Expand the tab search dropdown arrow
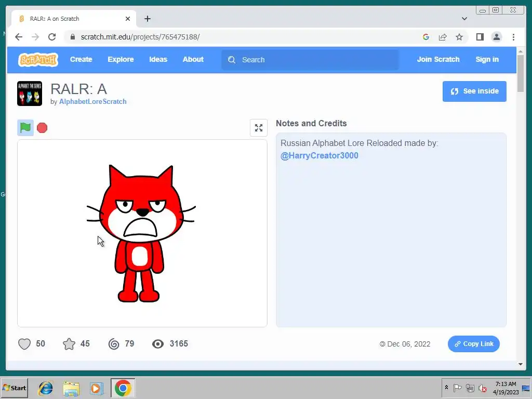 click(464, 19)
